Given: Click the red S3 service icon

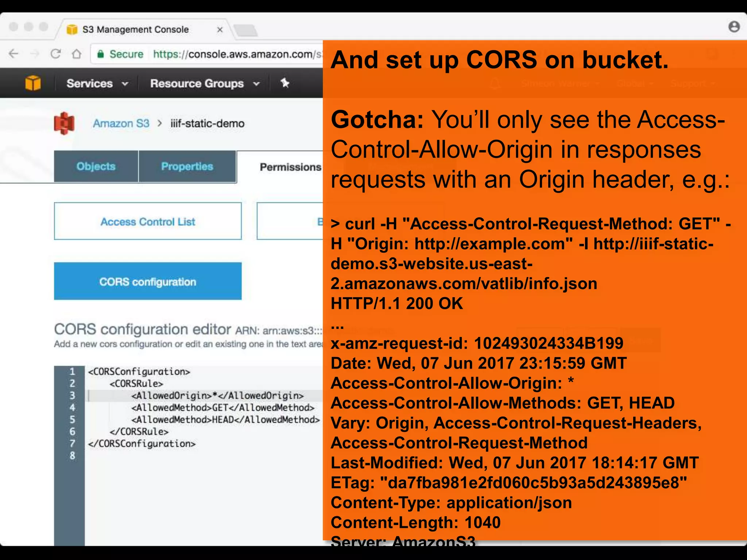Looking at the screenshot, I should (x=64, y=123).
